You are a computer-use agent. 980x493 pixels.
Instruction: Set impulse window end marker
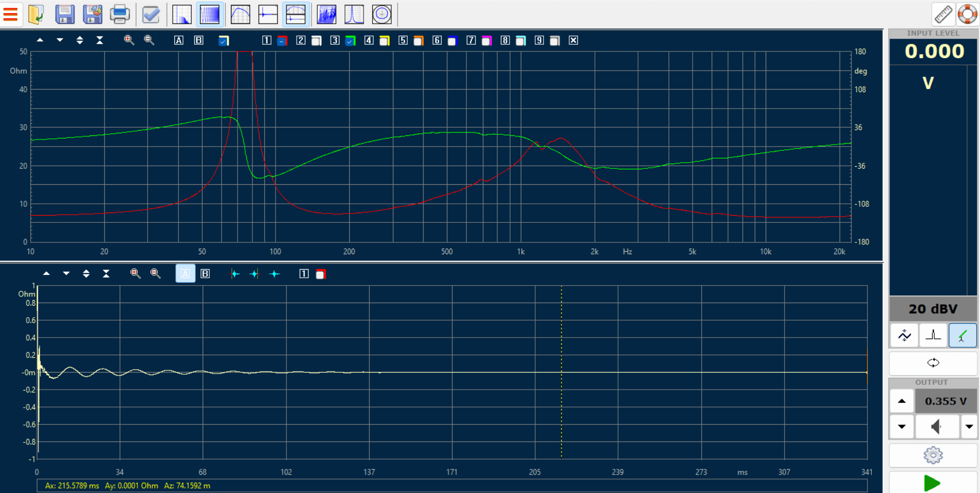[x=255, y=274]
